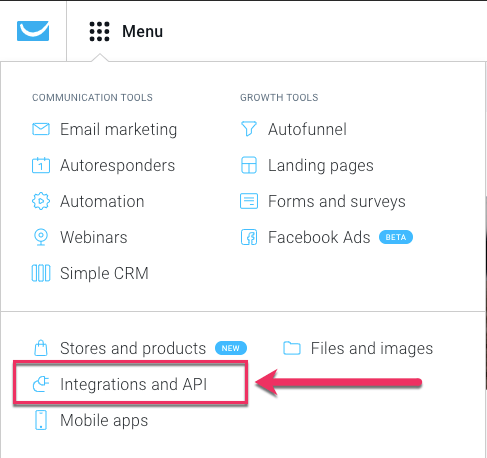Open Stores and products
The image size is (487, 458).
133,348
